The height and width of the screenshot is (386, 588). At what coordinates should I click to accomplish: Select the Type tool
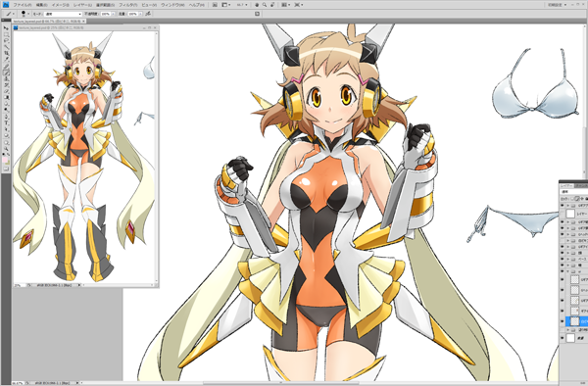tap(7, 122)
